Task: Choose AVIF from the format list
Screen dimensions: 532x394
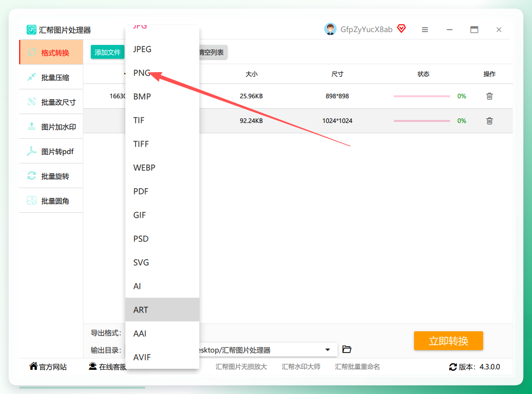Action: point(162,357)
